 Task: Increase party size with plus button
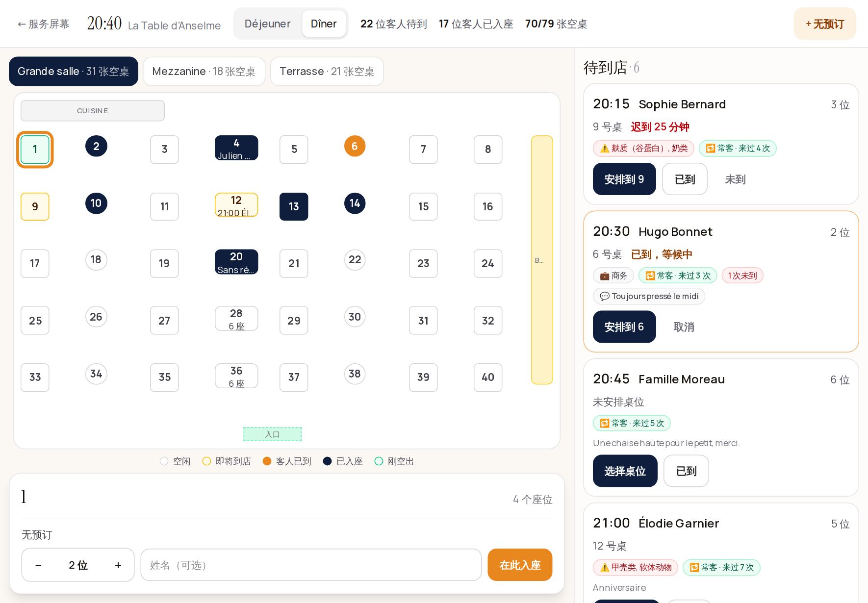(x=118, y=565)
